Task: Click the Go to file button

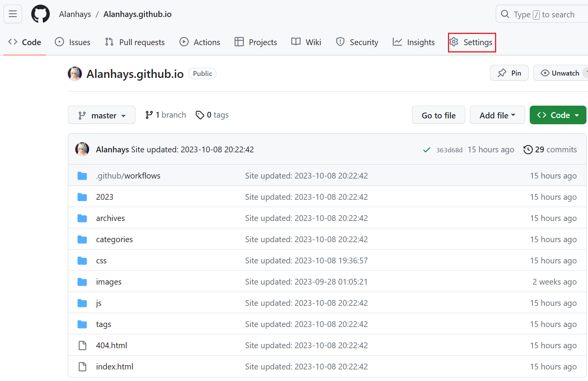Action: (439, 115)
